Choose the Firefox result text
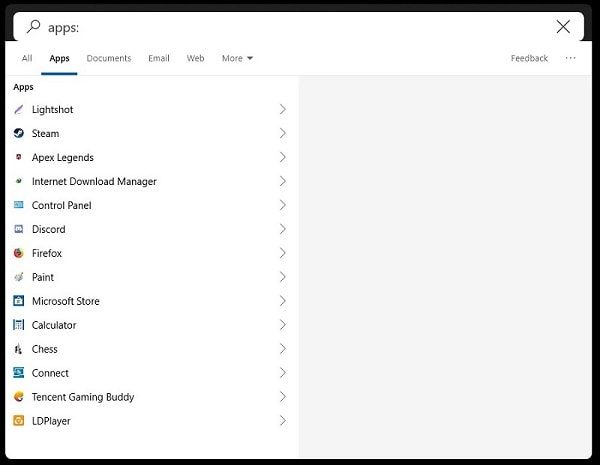This screenshot has width=600, height=465. click(47, 253)
